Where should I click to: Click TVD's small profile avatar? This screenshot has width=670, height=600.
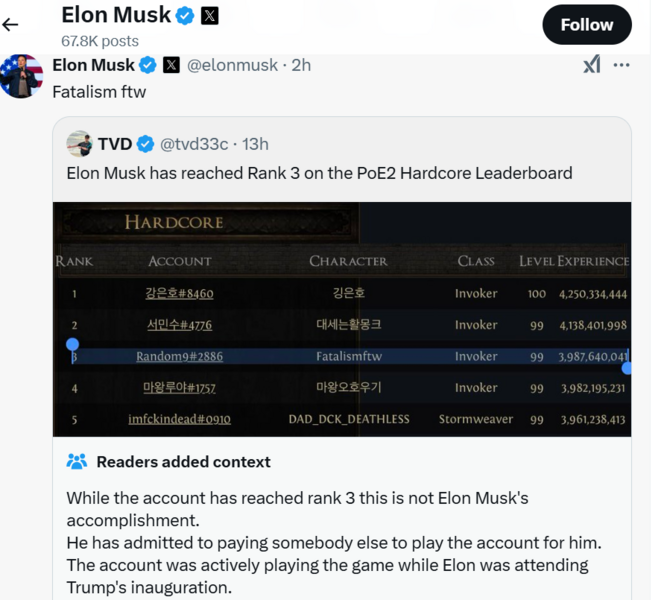79,144
